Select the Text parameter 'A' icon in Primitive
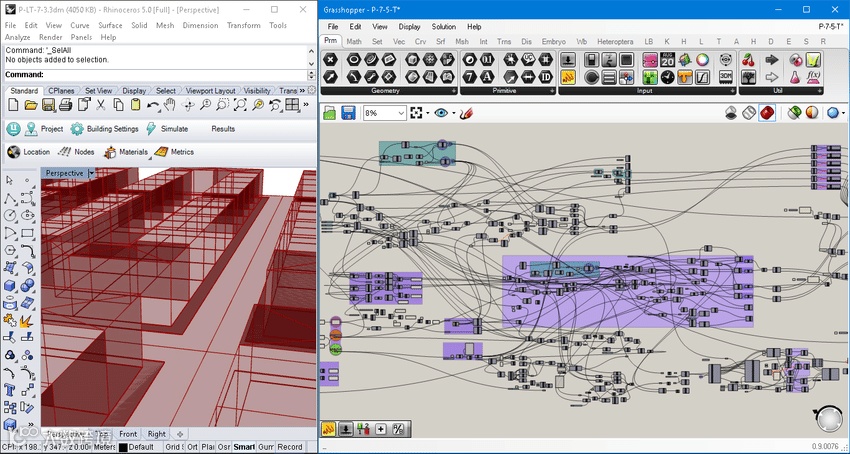The height and width of the screenshot is (454, 850). click(x=487, y=77)
